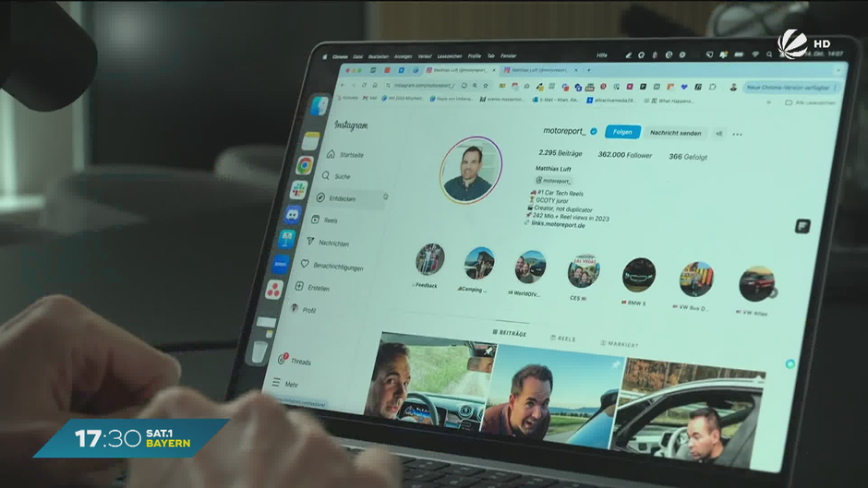Click Chrome back arrow button
868x488 pixels.
[x=342, y=85]
